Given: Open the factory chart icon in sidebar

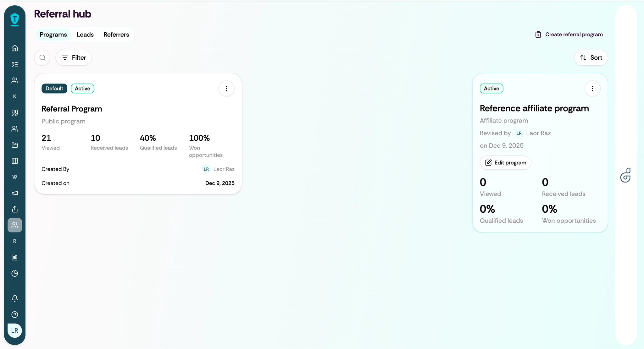Looking at the screenshot, I should pyautogui.click(x=15, y=145).
